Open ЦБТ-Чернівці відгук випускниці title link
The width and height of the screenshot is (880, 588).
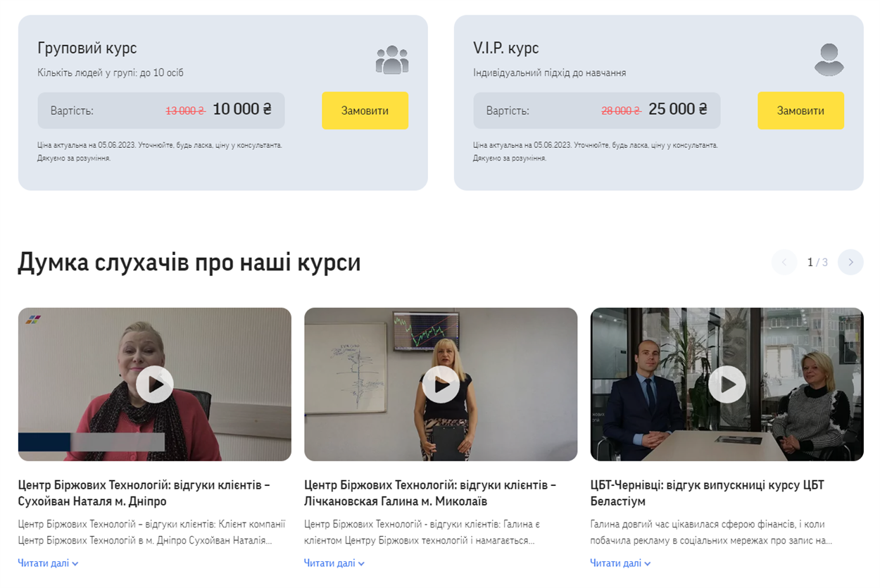pos(707,493)
